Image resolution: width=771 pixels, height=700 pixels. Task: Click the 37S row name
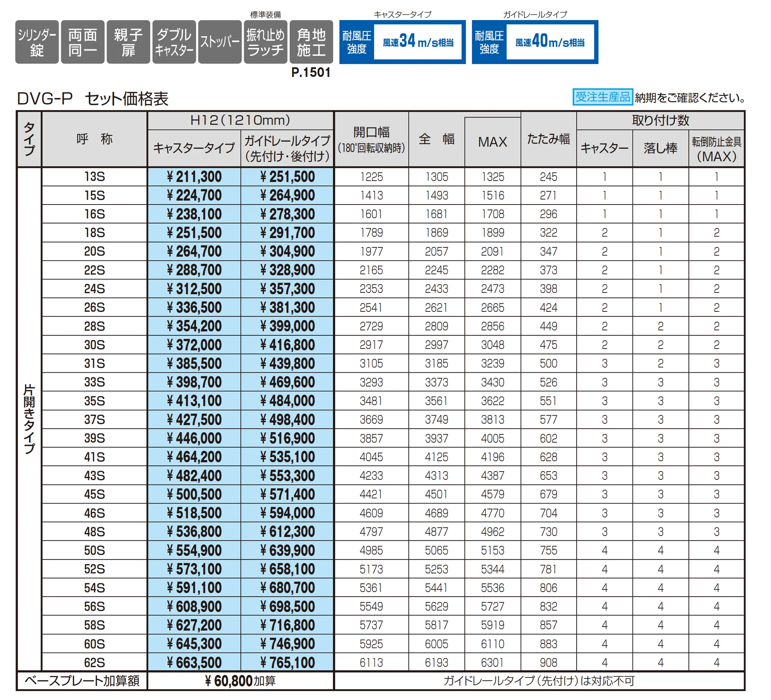(94, 419)
